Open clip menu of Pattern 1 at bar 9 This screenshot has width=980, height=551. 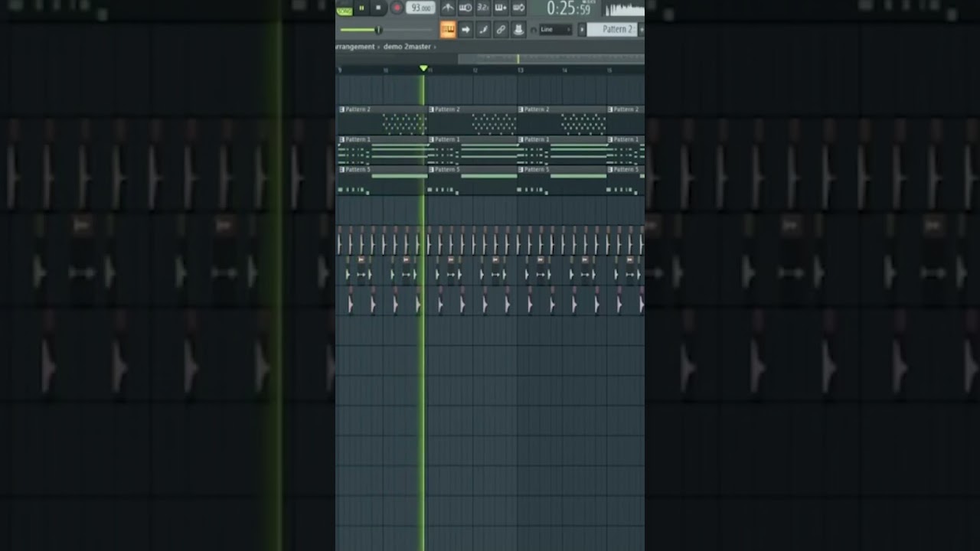tap(341, 139)
